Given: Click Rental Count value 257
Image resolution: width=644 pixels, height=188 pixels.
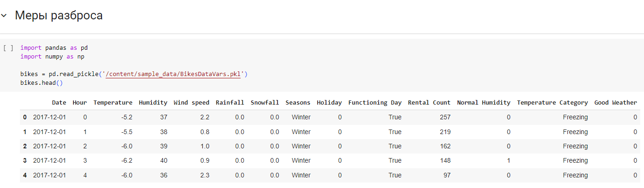Looking at the screenshot, I should [445, 117].
